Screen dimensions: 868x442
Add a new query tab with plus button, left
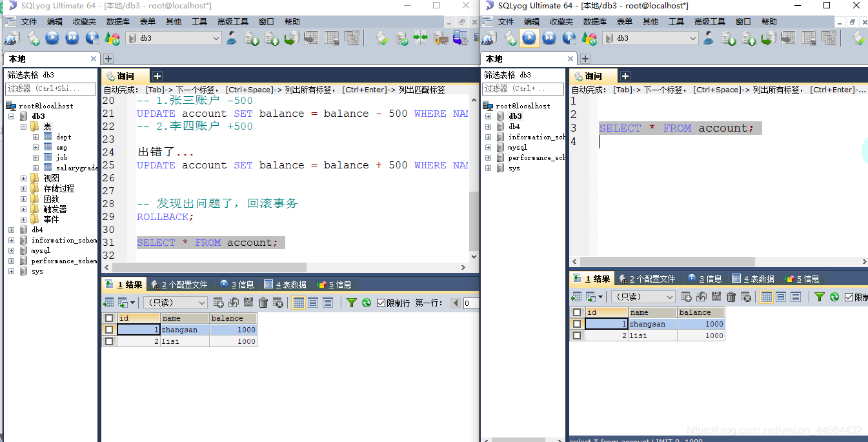157,76
